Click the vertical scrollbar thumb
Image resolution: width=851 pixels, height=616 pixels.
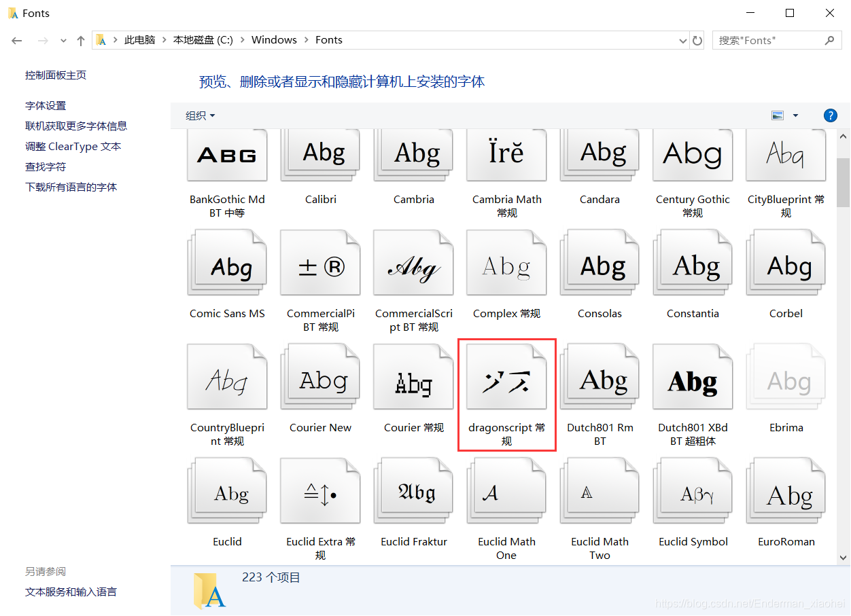[844, 183]
